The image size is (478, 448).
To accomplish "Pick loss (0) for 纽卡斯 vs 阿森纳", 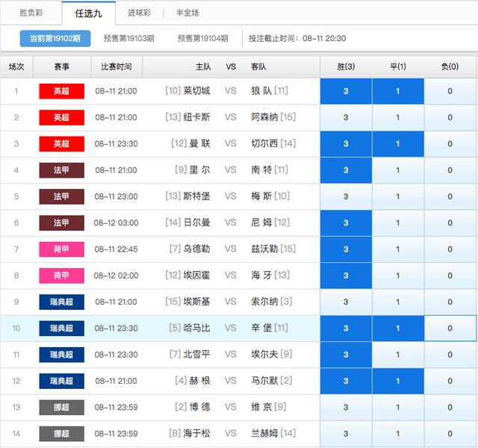I will [x=450, y=117].
